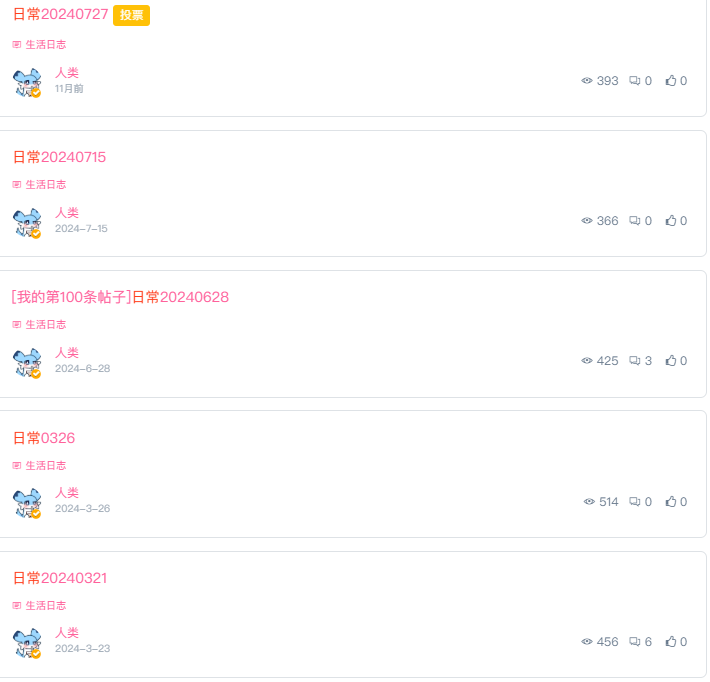
Task: Click avatar on the 100th post card
Action: click(27, 363)
